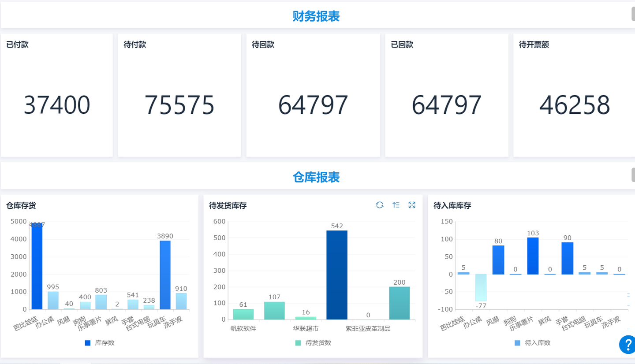The image size is (635, 364).
Task: Click the sort icon in 待发货库存 panel
Action: coord(396,205)
